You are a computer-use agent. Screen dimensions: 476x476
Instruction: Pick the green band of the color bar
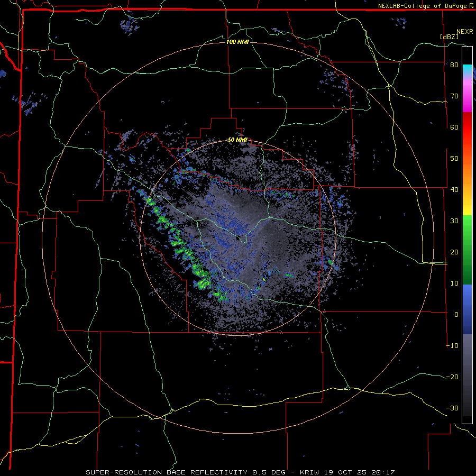pyautogui.click(x=467, y=250)
